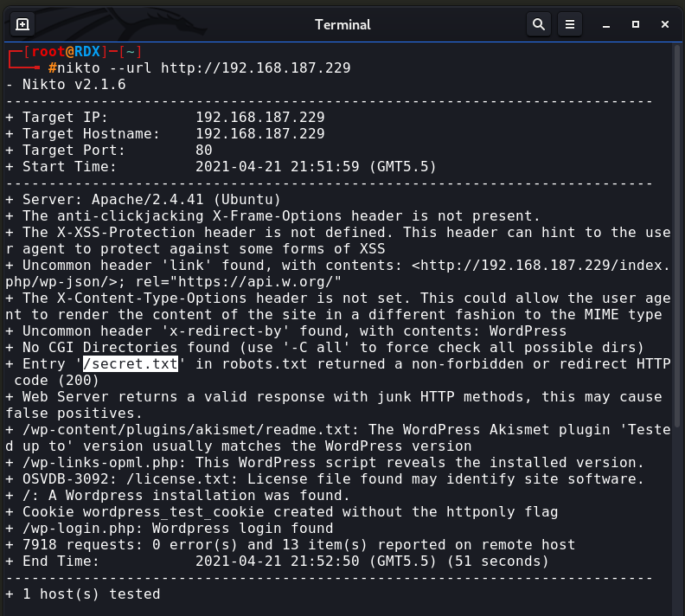The height and width of the screenshot is (616, 685).
Task: Click the X-Content-Type-Options header line
Action: point(338,306)
